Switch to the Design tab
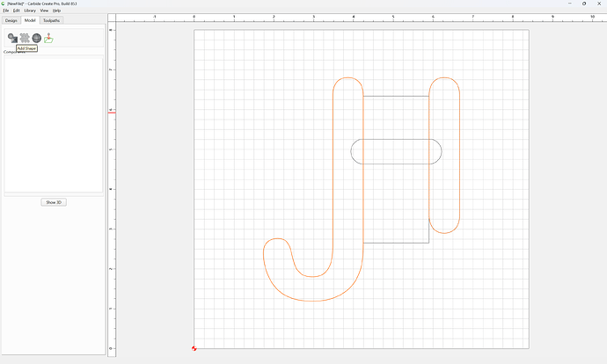Screen dimensions: 607x364 11,20
